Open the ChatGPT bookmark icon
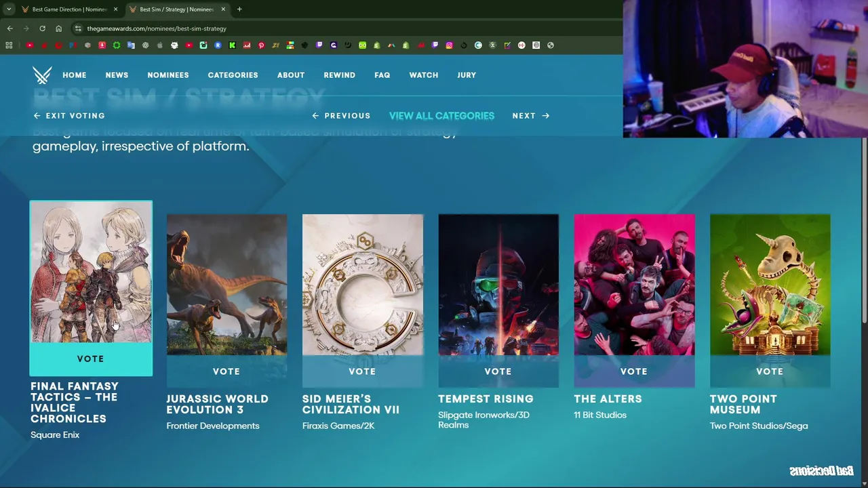868x488 pixels. tap(146, 45)
